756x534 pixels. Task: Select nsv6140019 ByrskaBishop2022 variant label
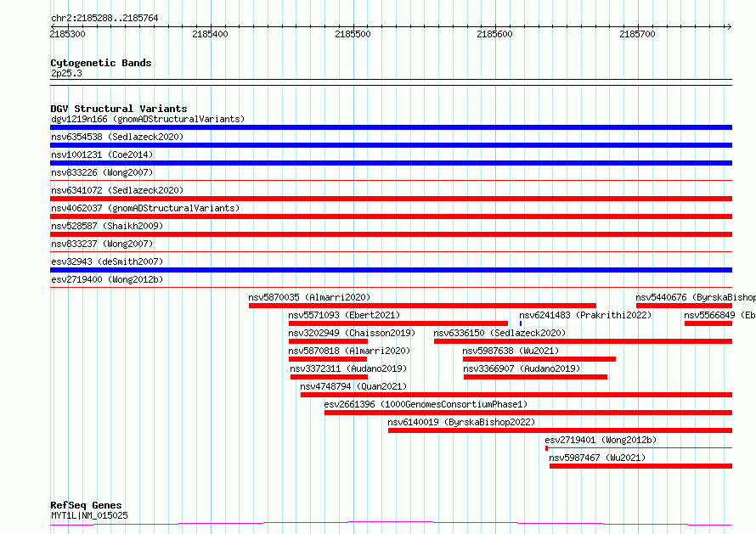tap(461, 422)
